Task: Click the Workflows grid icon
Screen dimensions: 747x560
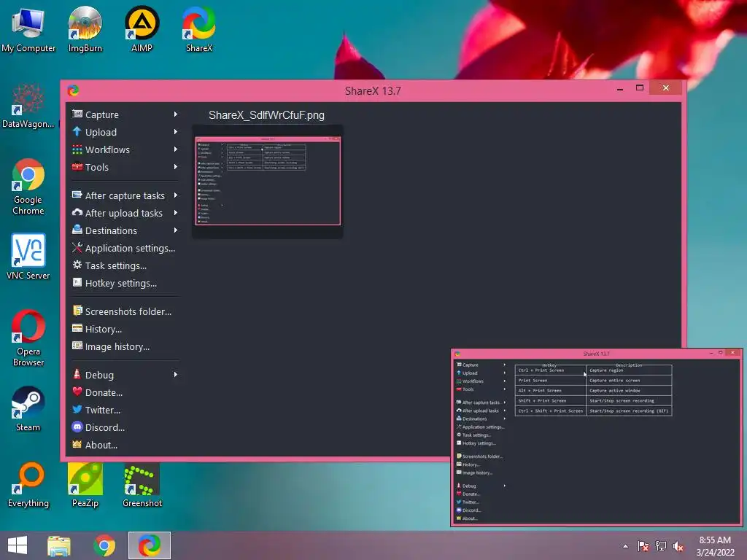Action: (77, 149)
